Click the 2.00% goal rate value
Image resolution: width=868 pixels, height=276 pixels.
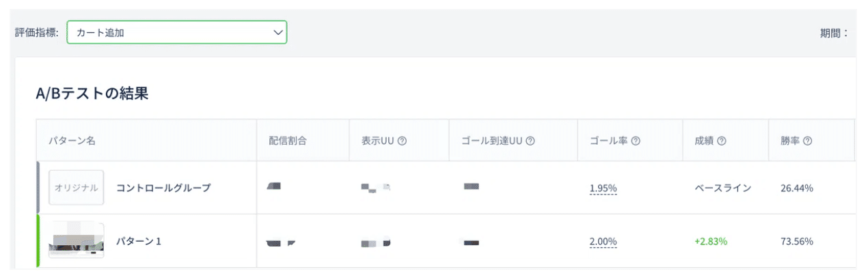pos(603,241)
